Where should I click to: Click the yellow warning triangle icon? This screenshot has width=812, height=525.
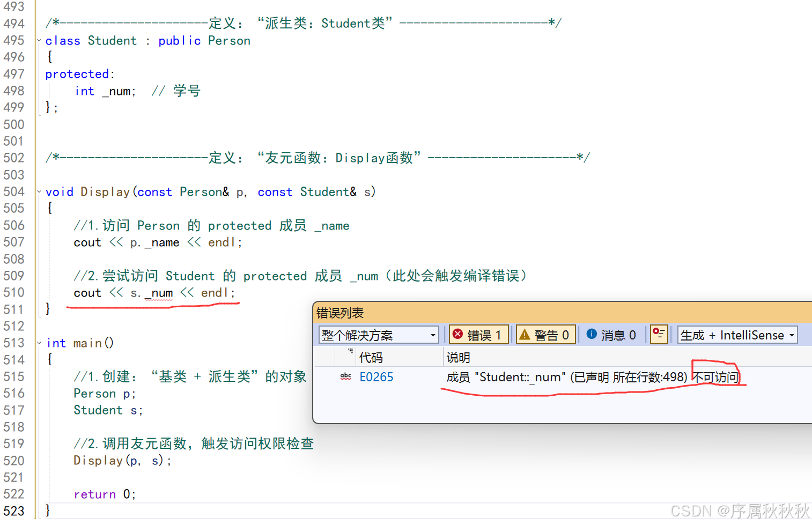[x=524, y=334]
